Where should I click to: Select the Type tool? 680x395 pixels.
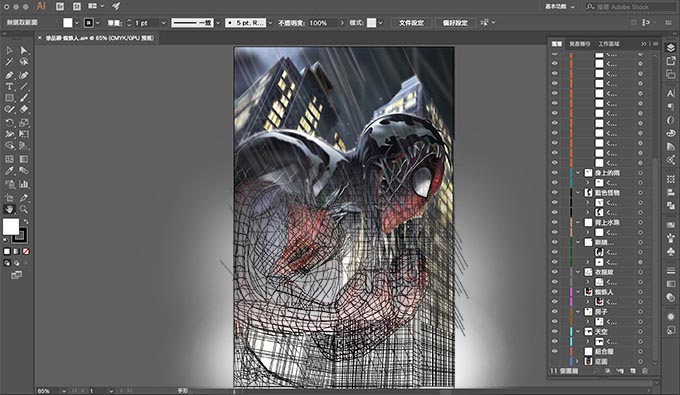(9, 87)
